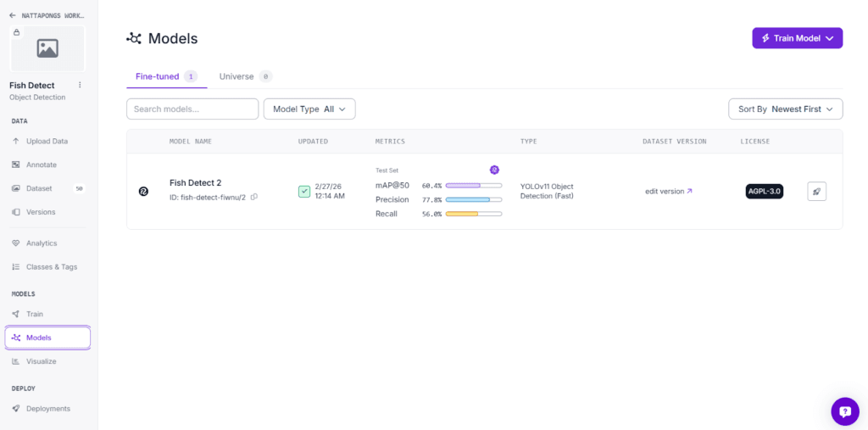Navigate to Classes & Tags
The height and width of the screenshot is (430, 868).
coord(51,267)
